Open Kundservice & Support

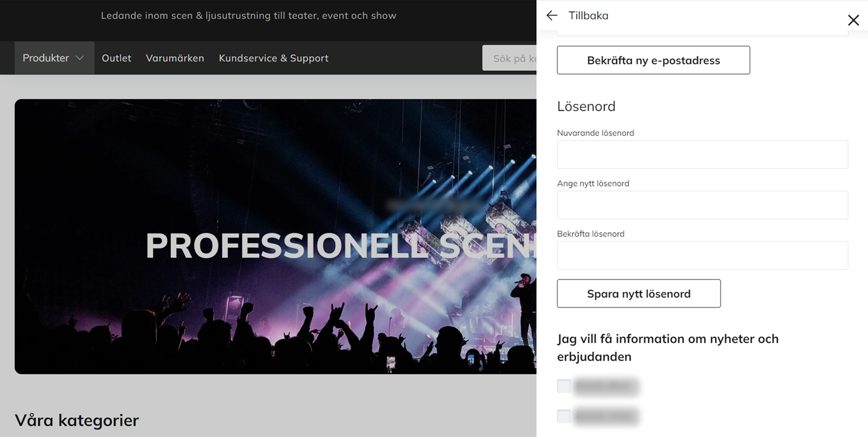tap(273, 58)
